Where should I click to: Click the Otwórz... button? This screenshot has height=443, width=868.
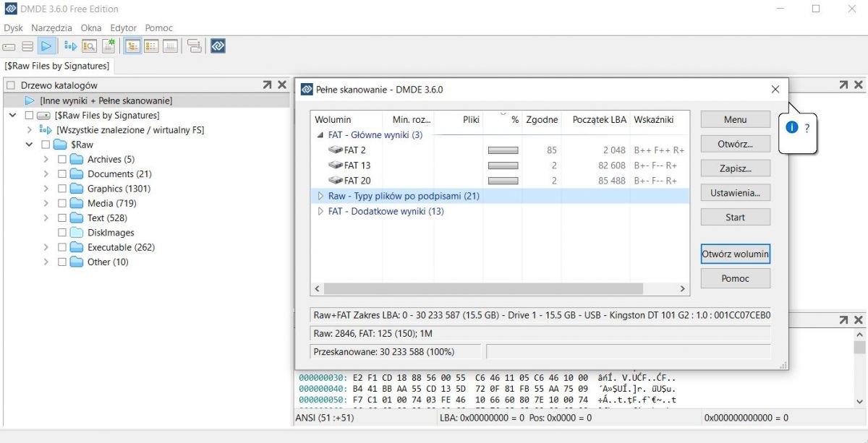[735, 144]
